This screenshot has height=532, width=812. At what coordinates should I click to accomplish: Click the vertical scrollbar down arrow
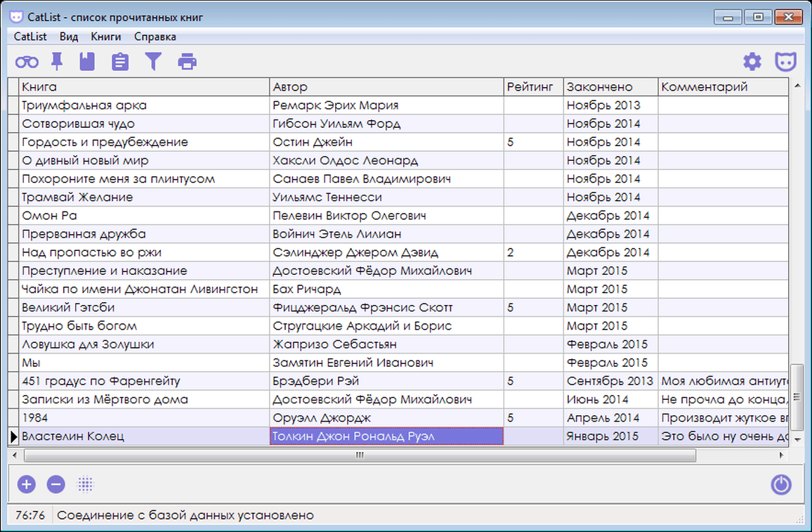(797, 439)
